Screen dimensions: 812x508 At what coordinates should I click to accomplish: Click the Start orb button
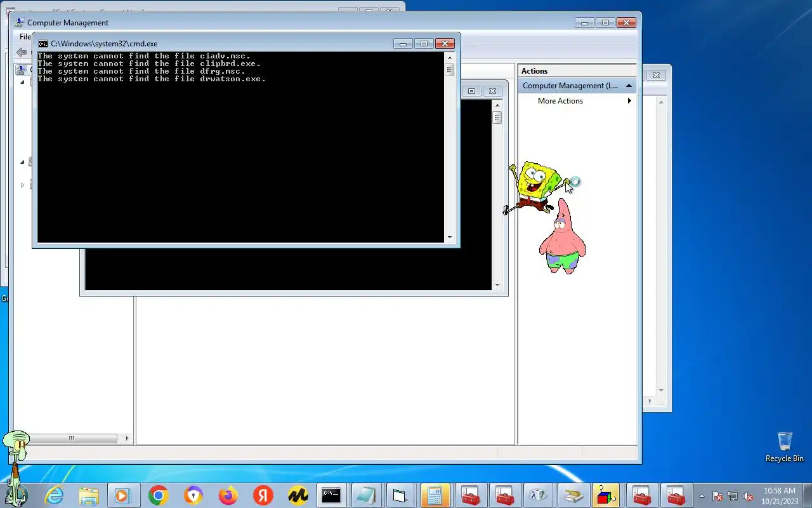[x=17, y=494]
